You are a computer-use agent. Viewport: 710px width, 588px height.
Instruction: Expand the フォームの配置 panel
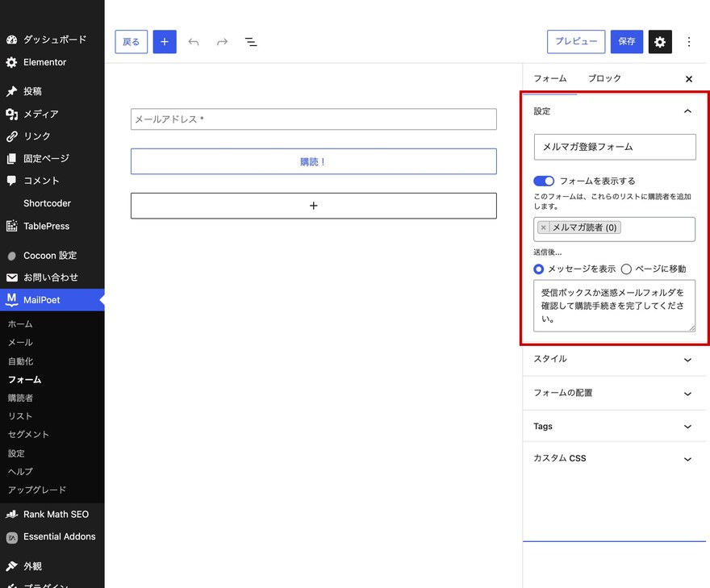point(614,394)
